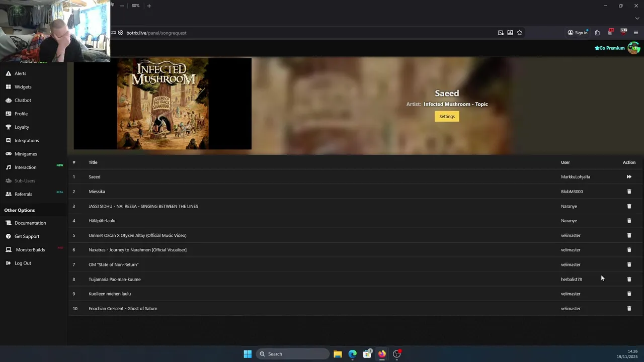Click the taskbar Search box

click(x=293, y=354)
